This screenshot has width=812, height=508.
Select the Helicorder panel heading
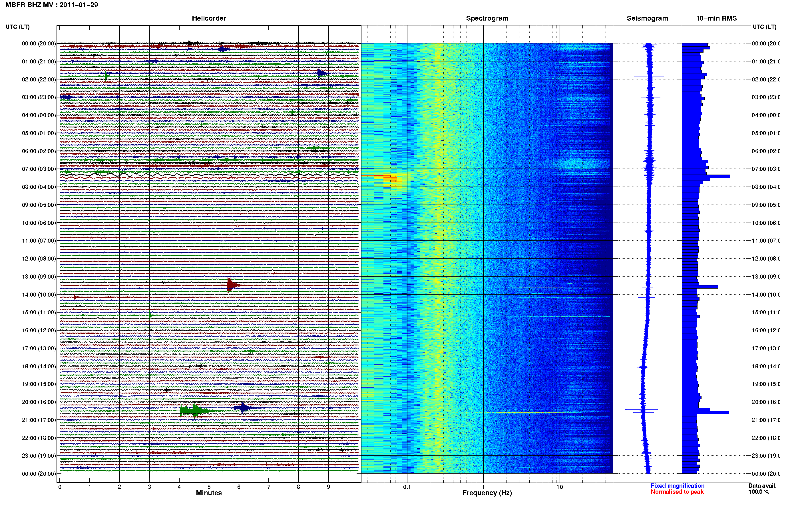[209, 19]
